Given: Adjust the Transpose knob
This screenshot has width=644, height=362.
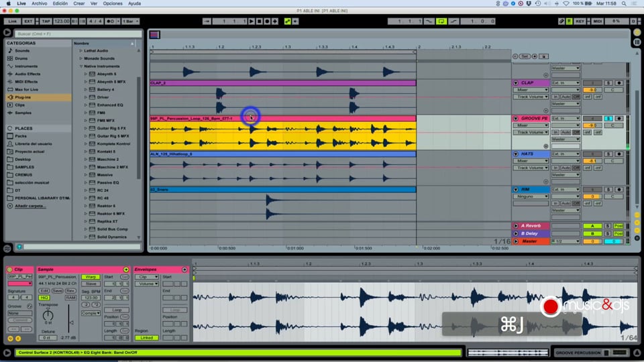Looking at the screenshot, I should pyautogui.click(x=48, y=315).
